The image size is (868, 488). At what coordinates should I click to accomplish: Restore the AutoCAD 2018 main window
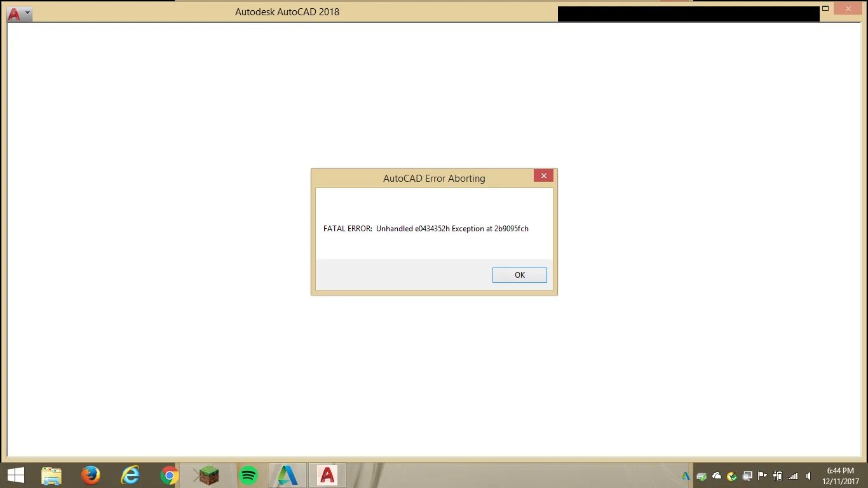(x=825, y=9)
